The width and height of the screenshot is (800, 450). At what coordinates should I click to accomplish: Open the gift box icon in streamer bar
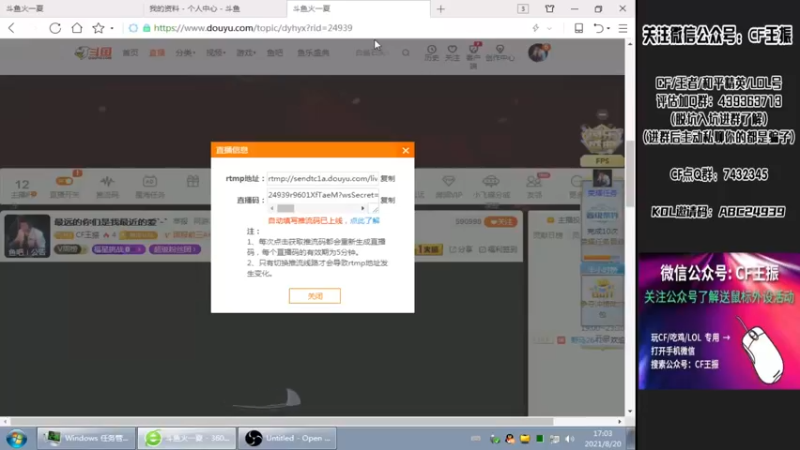(193, 182)
